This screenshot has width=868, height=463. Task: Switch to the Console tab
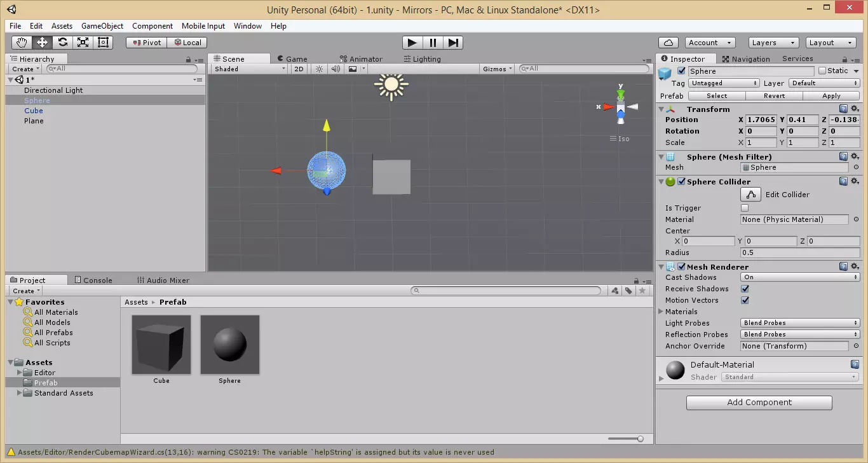(x=93, y=280)
